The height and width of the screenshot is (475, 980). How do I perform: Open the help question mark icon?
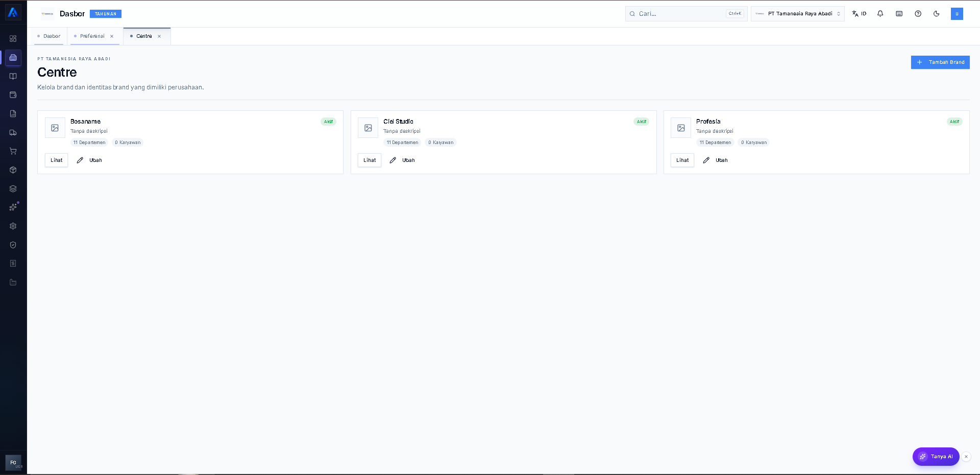coord(918,14)
